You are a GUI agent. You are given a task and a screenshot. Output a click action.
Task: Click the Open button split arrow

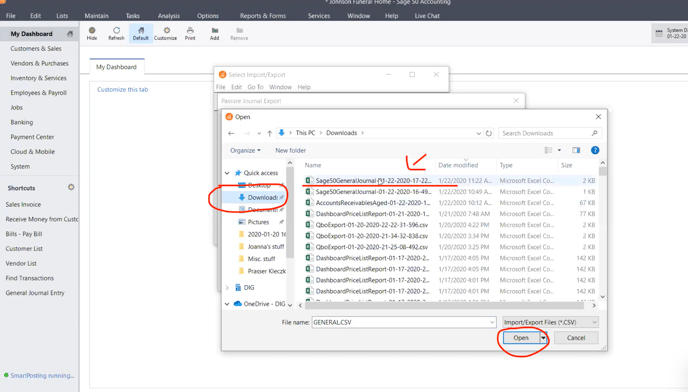tap(544, 338)
